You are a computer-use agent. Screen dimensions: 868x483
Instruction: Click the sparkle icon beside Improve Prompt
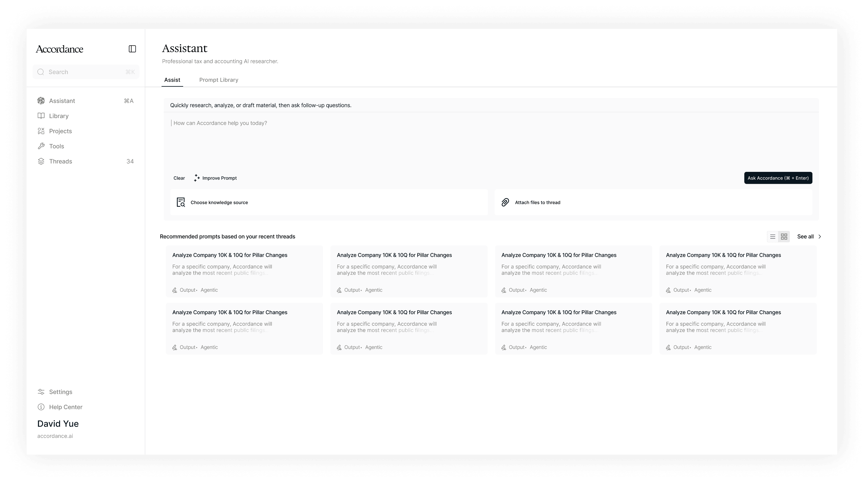[x=197, y=178]
